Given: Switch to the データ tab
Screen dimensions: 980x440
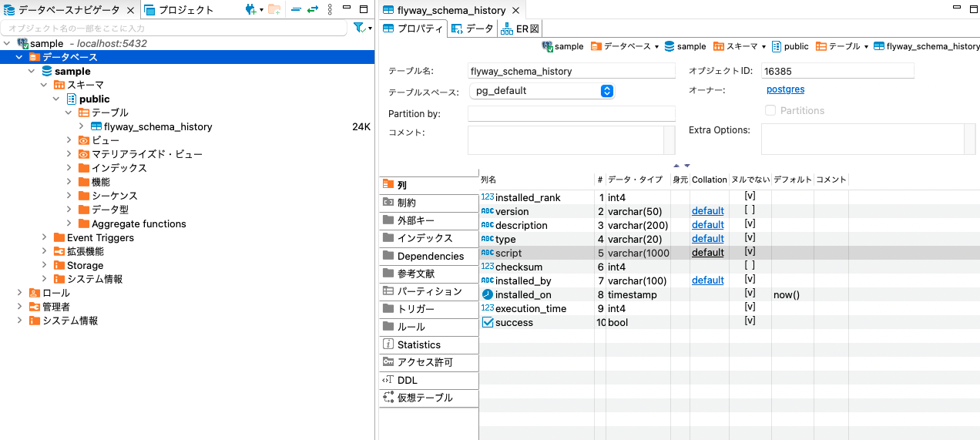Looking at the screenshot, I should pyautogui.click(x=472, y=29).
